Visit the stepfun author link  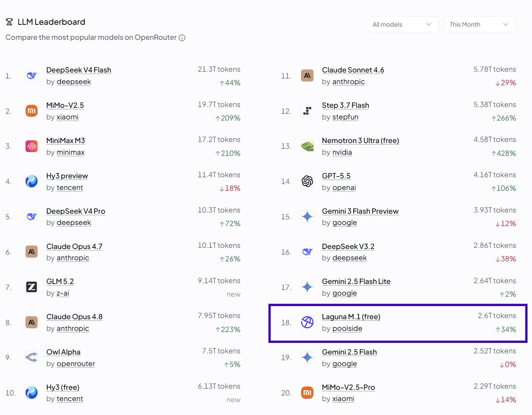click(x=345, y=117)
